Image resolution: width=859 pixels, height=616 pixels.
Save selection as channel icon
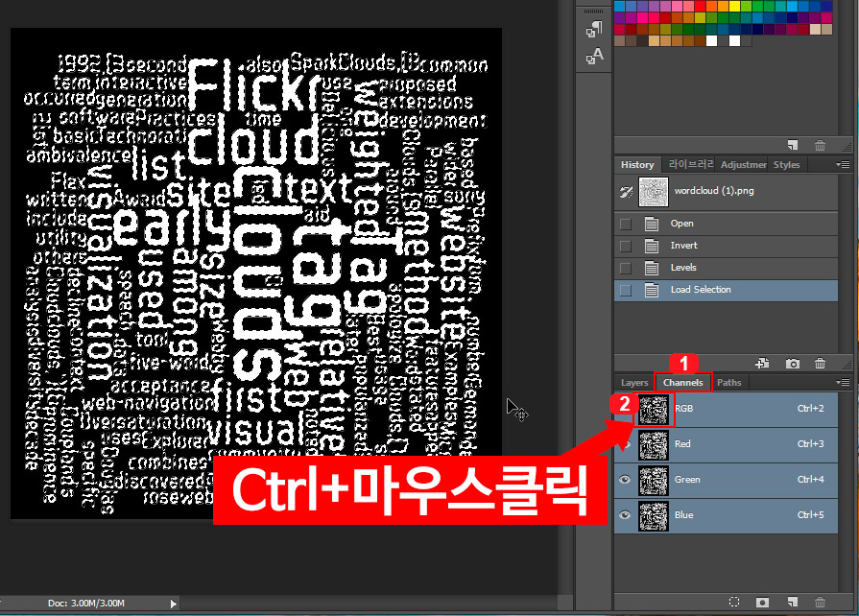tap(762, 602)
